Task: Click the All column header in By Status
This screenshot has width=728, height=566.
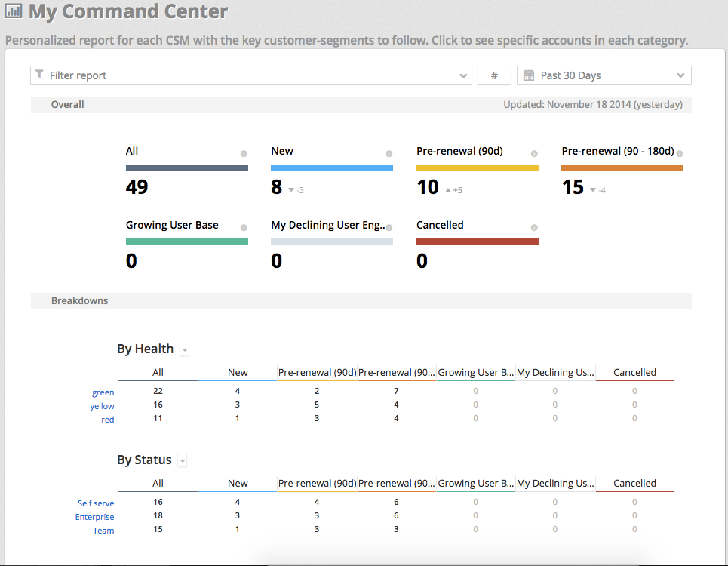Action: pyautogui.click(x=158, y=483)
